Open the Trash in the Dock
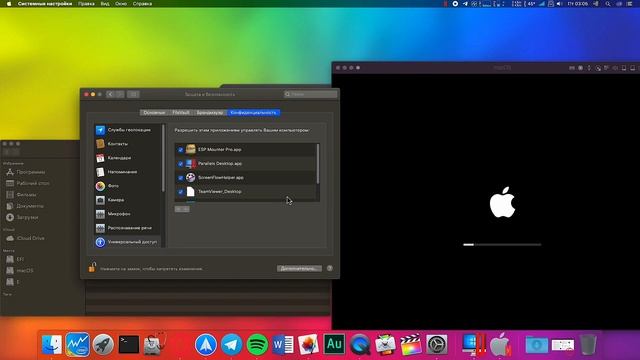Viewport: 640px width, 360px height. tap(588, 344)
